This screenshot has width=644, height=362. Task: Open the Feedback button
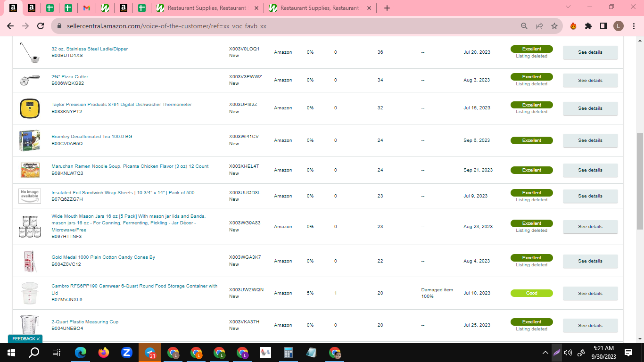tap(25, 339)
